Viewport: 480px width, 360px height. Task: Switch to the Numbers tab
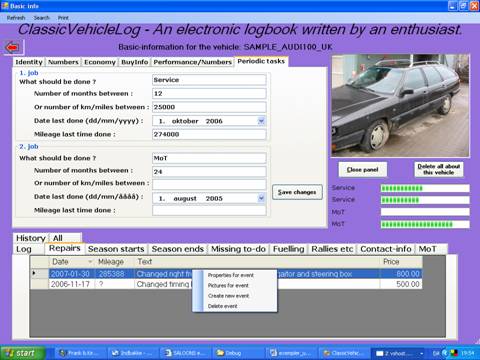tap(63, 62)
